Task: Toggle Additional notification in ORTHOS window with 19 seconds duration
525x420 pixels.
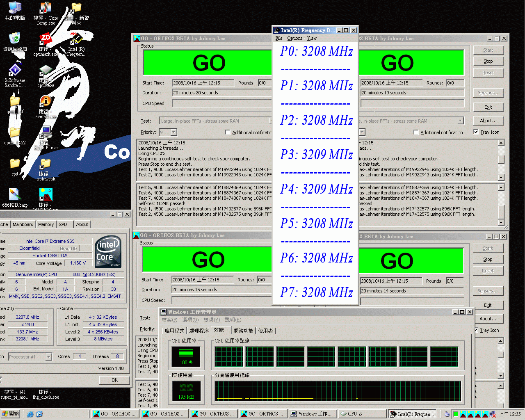Action: point(416,132)
